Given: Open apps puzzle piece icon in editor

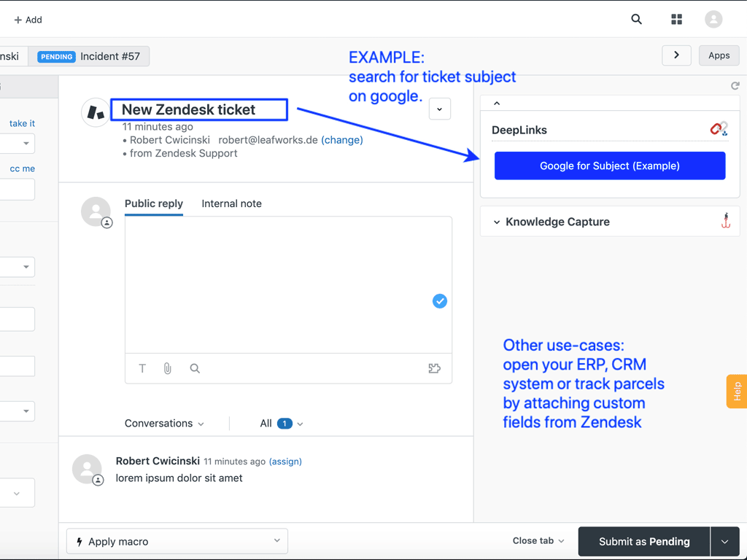Looking at the screenshot, I should (434, 369).
